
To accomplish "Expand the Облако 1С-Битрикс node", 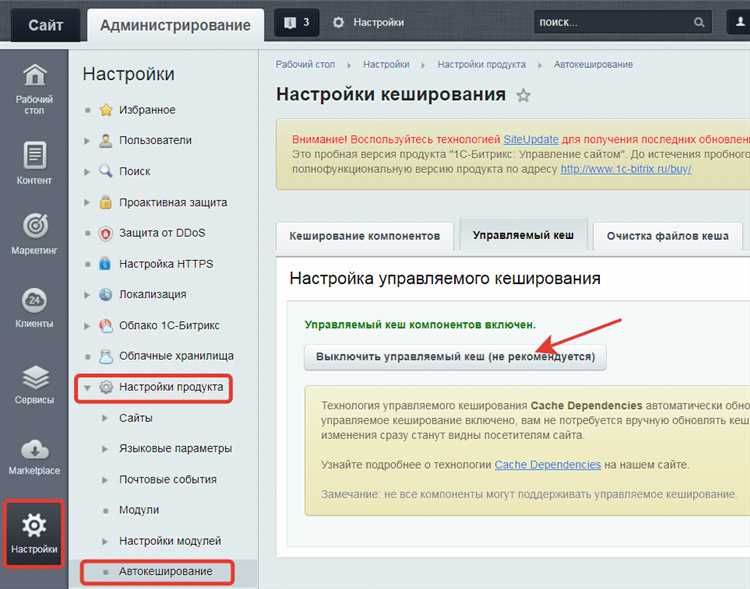I will [x=87, y=326].
